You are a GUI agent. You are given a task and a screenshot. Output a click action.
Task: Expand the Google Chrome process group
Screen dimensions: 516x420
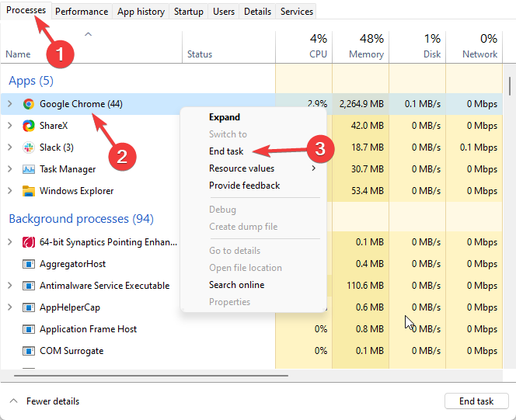coord(9,104)
